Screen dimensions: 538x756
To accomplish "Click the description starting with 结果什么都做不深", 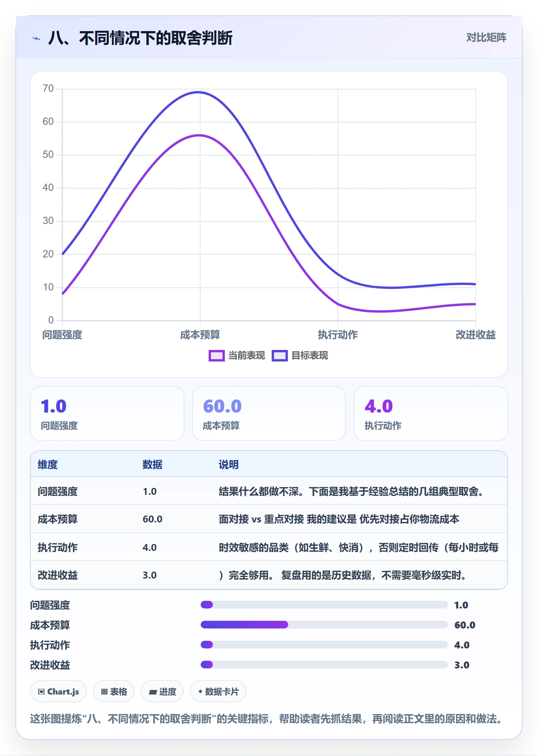I will pyautogui.click(x=351, y=491).
